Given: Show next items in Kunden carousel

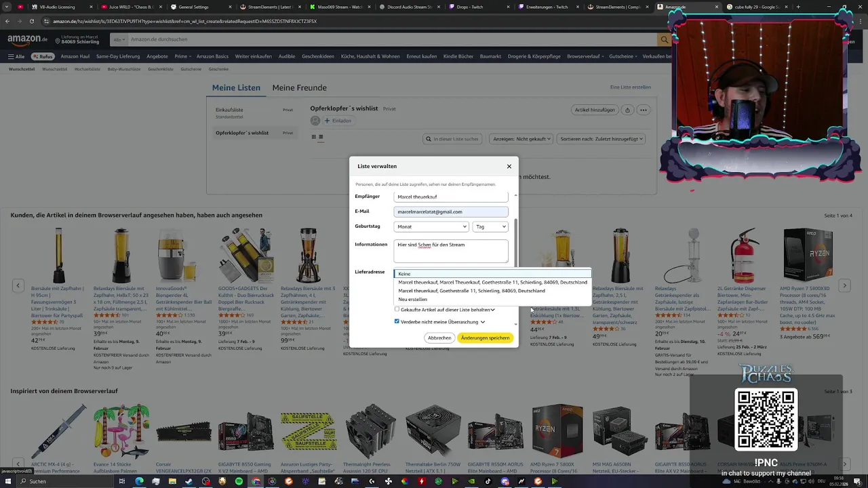Looking at the screenshot, I should click(x=844, y=285).
